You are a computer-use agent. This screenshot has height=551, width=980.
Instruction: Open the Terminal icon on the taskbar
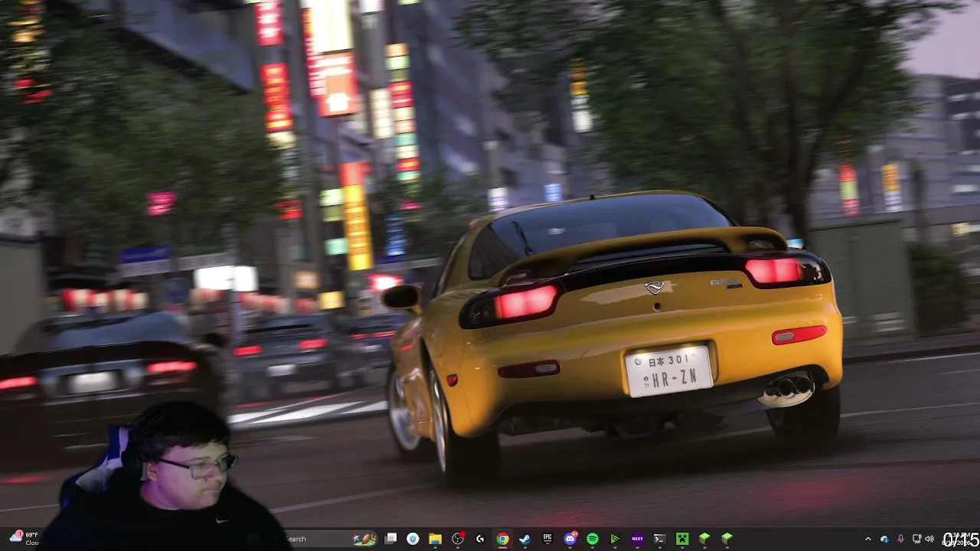coord(659,539)
